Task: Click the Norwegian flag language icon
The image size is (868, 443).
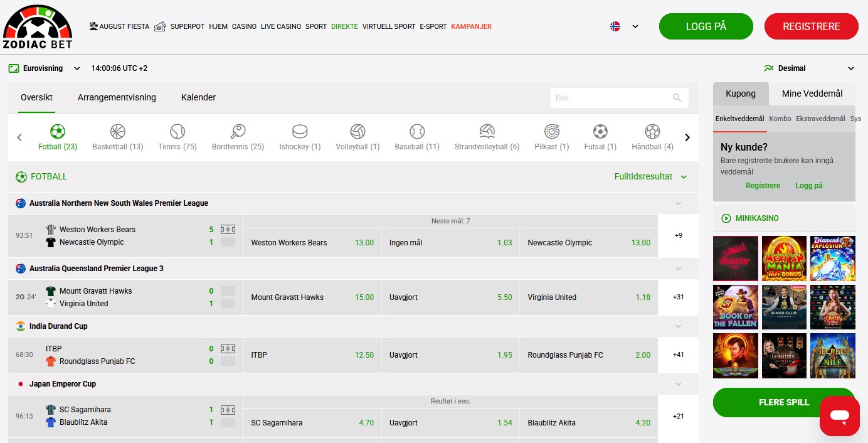Action: click(615, 26)
